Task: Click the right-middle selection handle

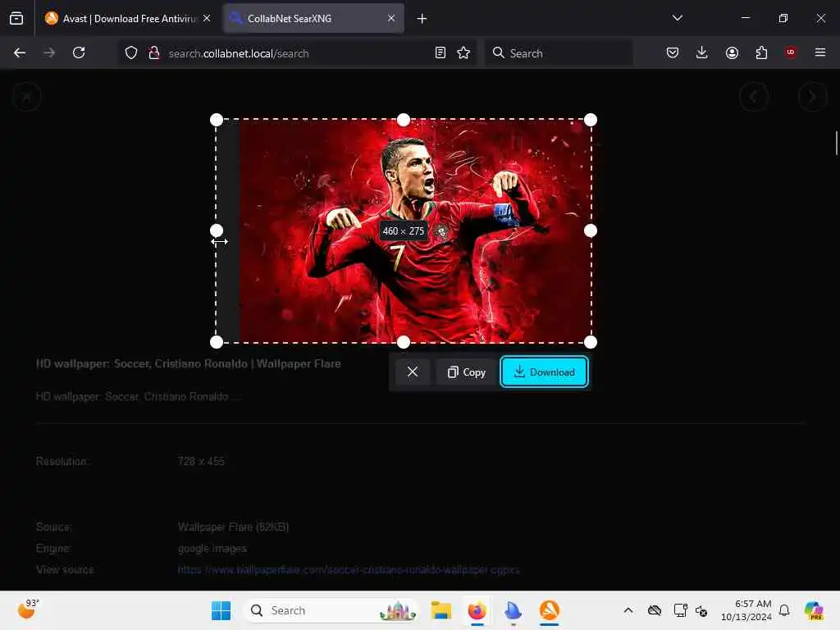Action: pos(591,231)
